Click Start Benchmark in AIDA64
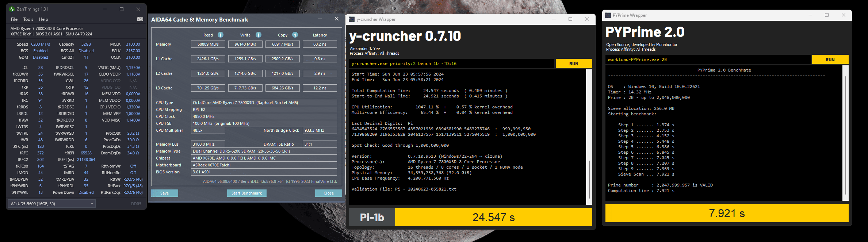This screenshot has width=868, height=242. pos(246,193)
